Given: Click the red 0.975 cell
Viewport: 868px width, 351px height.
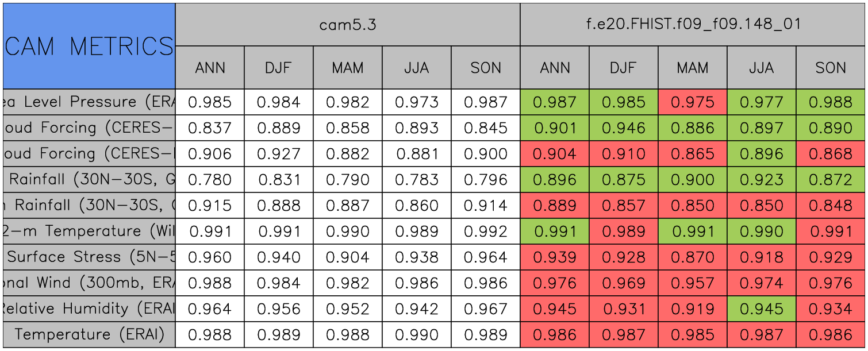Looking at the screenshot, I should [x=693, y=102].
